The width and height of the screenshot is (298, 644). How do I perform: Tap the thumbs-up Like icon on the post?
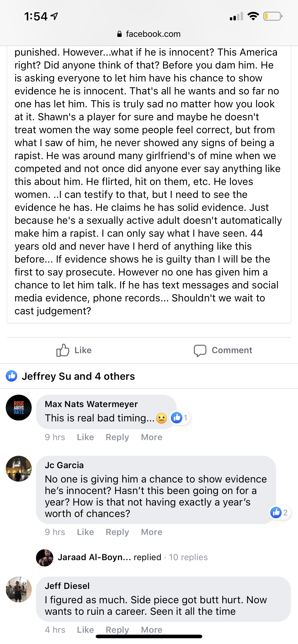(63, 350)
